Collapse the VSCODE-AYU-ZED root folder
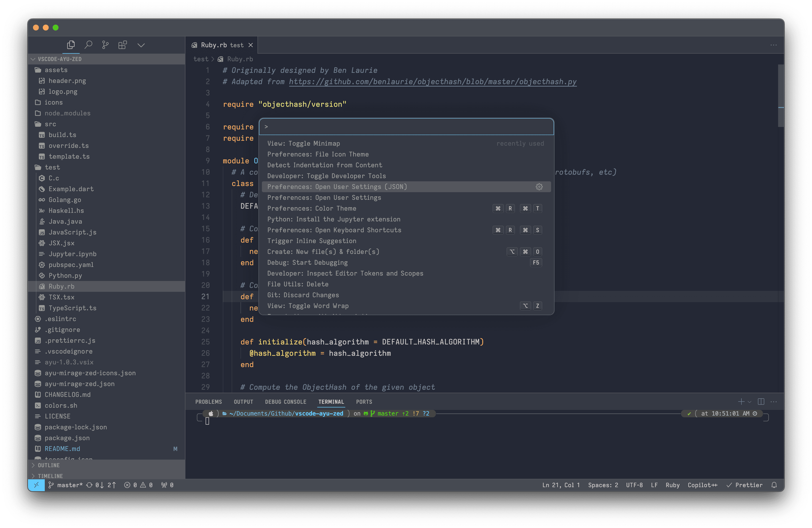This screenshot has width=812, height=528. [59, 59]
